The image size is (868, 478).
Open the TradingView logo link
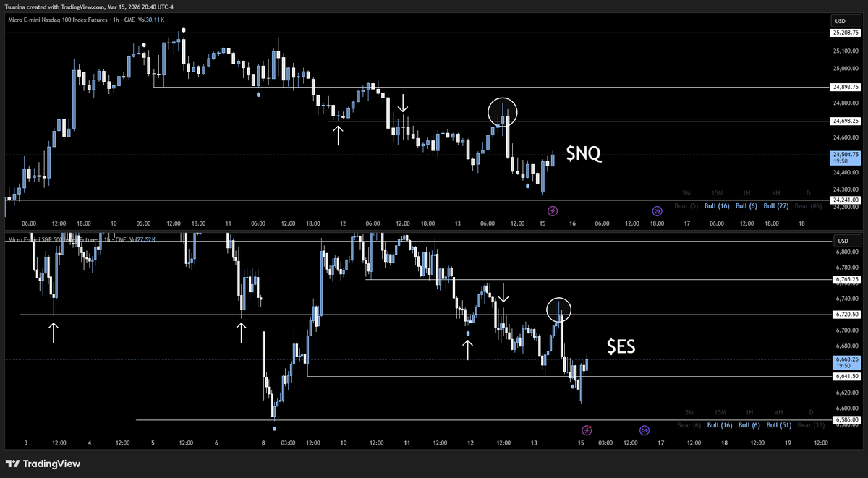(43, 464)
